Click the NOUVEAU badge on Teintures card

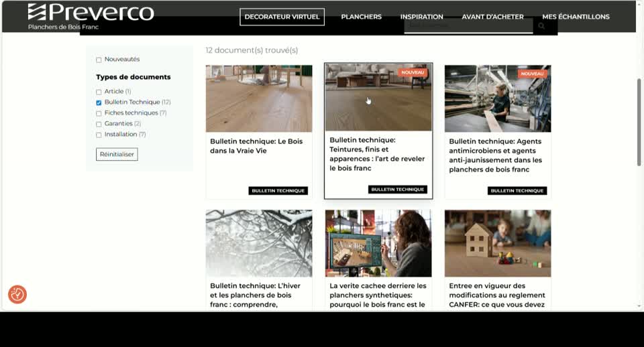click(x=413, y=72)
